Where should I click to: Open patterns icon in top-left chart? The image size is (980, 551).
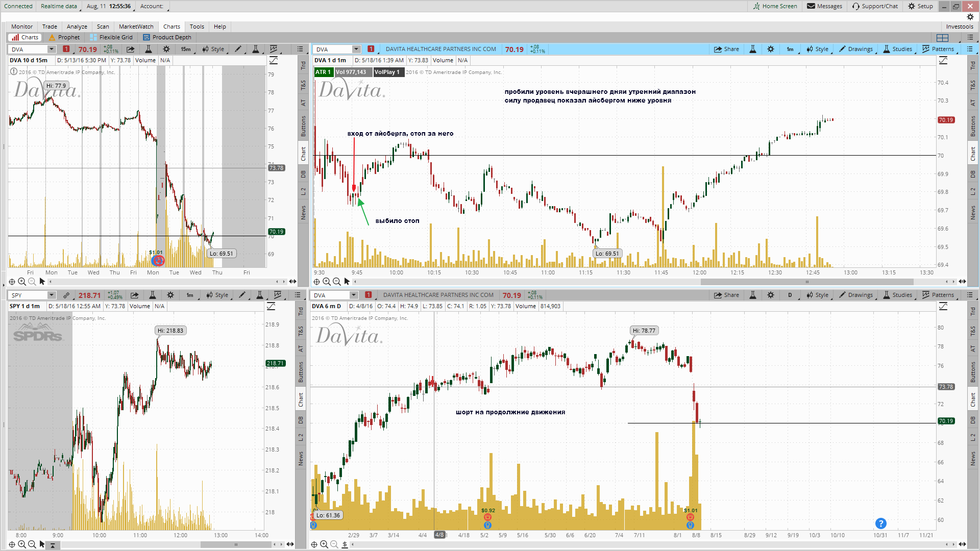pos(274,49)
